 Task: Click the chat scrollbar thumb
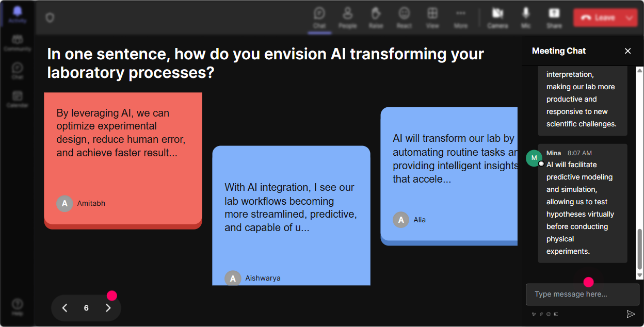tap(640, 250)
